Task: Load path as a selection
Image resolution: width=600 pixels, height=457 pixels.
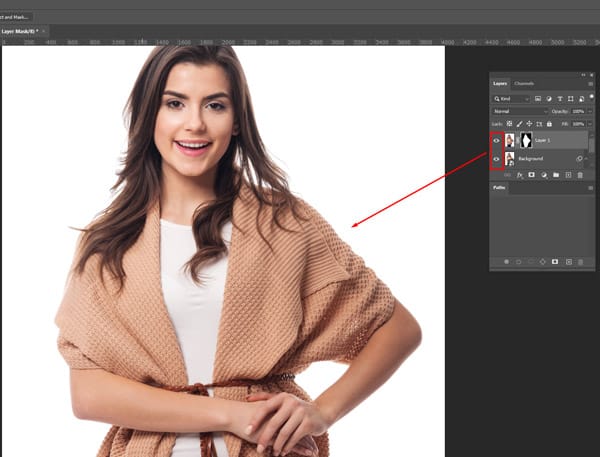Action: tap(530, 262)
